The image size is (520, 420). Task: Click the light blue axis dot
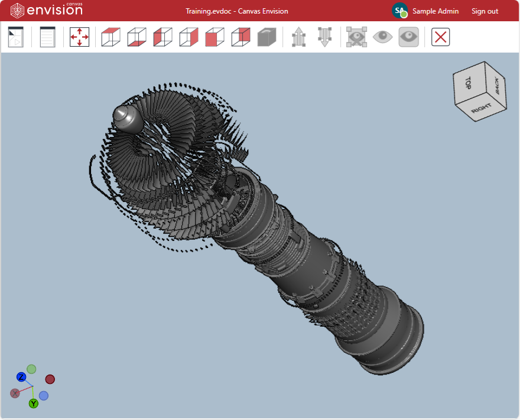[x=44, y=395]
